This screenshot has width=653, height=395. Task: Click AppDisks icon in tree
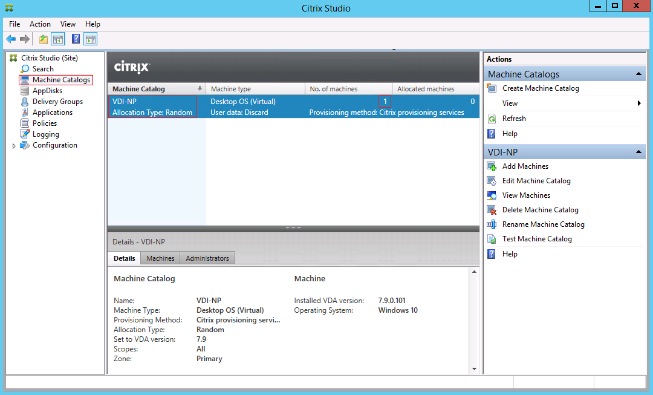point(25,90)
